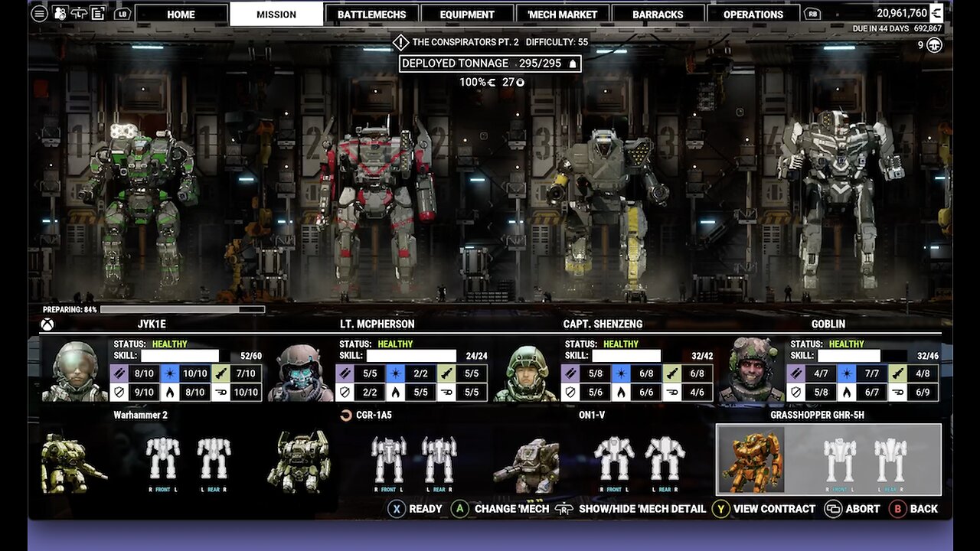
Task: Click Lt. McPherson's missile skill icon
Action: [445, 373]
